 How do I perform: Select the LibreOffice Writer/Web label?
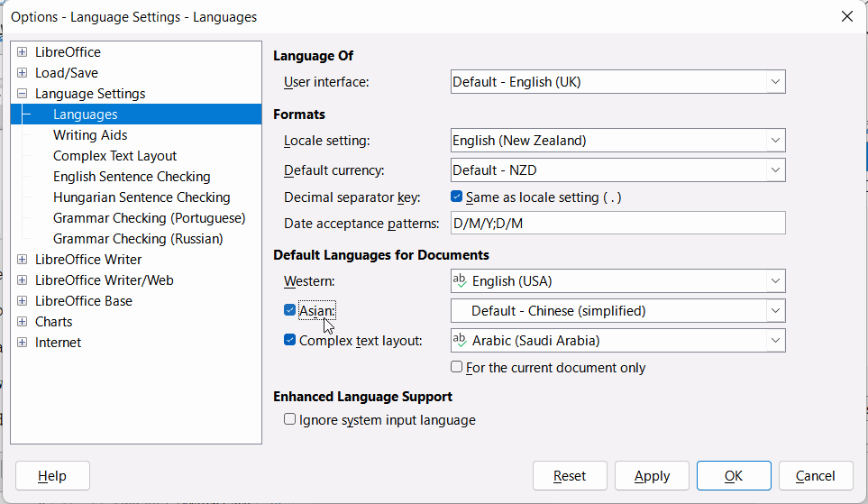click(104, 280)
